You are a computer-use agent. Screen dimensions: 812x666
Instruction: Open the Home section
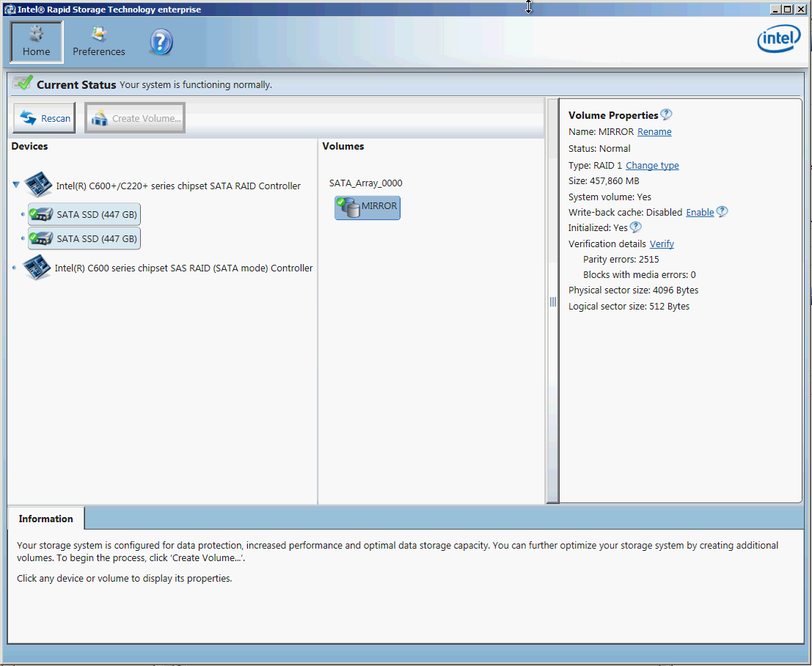click(36, 42)
